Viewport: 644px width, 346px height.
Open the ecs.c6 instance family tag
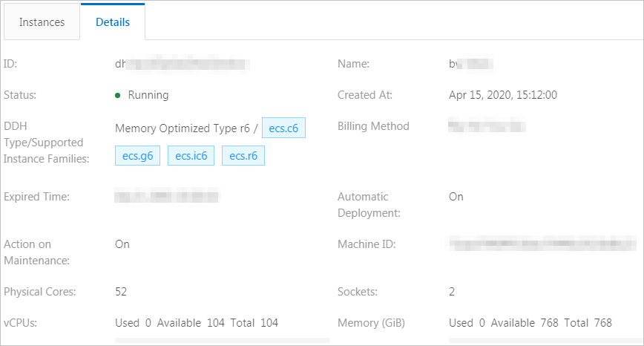coord(283,128)
